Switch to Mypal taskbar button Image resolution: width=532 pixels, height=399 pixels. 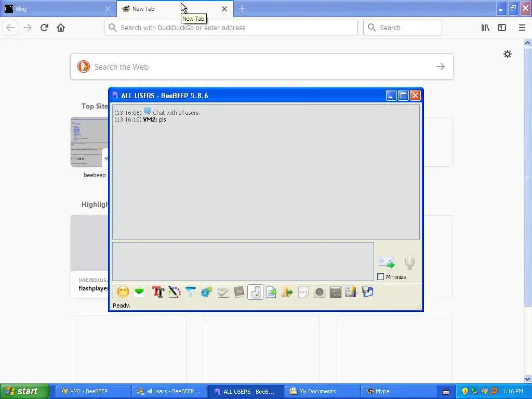coord(398,391)
